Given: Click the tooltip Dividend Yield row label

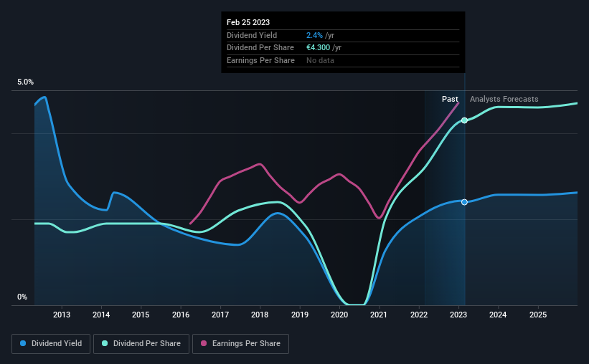Looking at the screenshot, I should click(x=252, y=35).
